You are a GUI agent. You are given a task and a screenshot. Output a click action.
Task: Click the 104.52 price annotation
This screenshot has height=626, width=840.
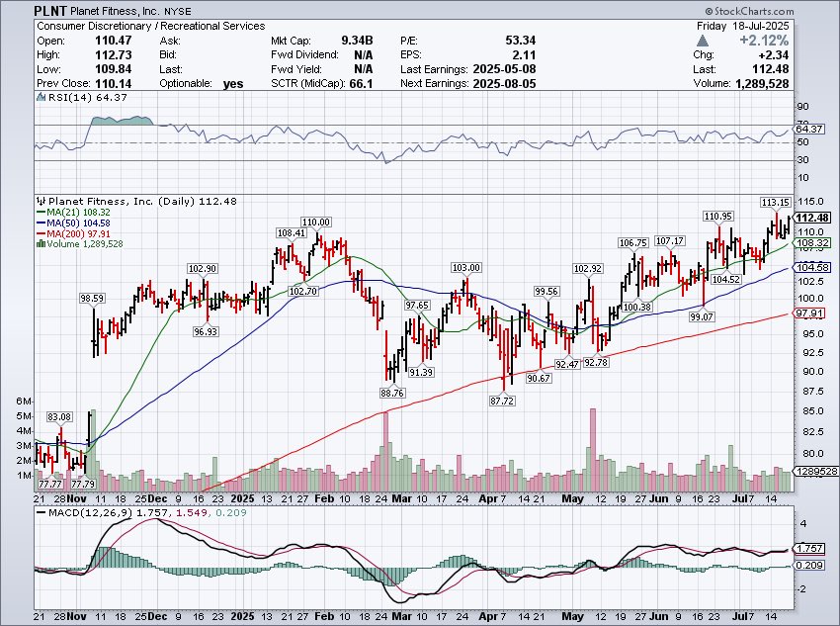click(x=726, y=279)
